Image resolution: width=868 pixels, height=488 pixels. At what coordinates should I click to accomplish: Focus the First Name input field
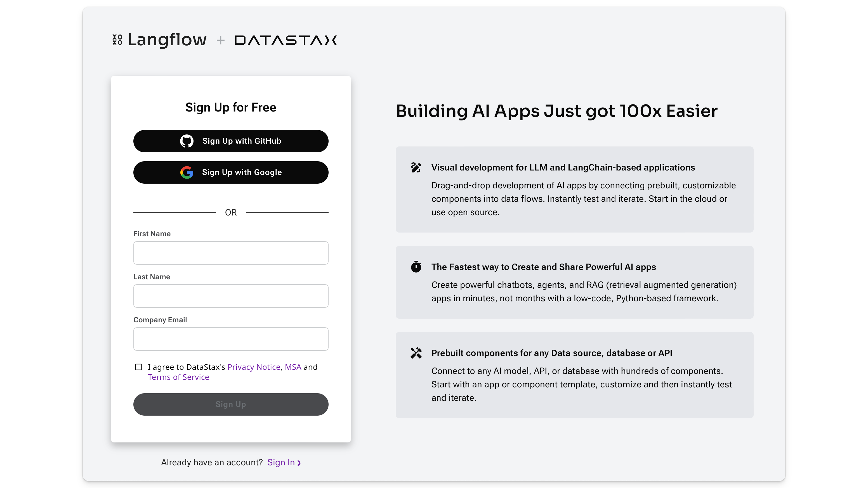231,253
